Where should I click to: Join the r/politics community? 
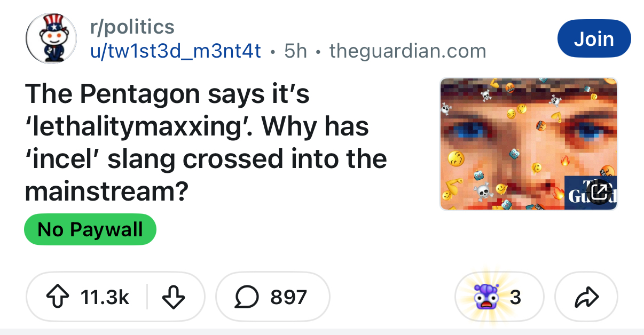point(594,38)
